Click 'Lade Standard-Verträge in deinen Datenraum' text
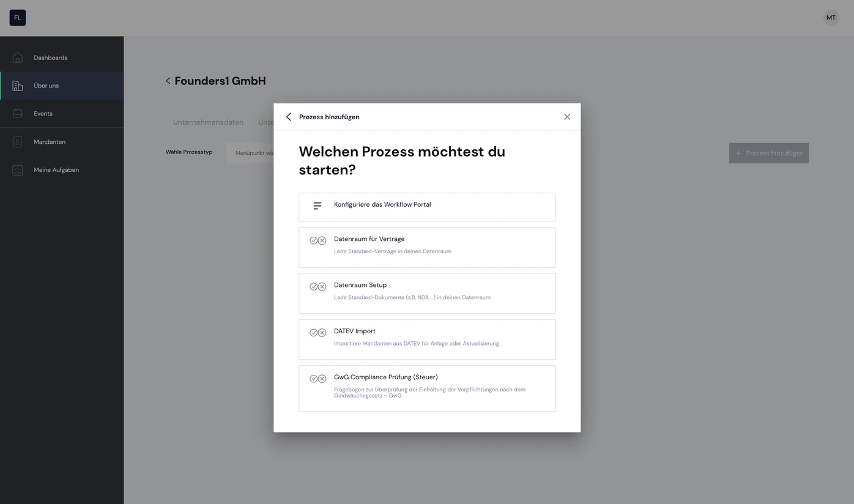Screen dimensions: 854x504 pyautogui.click(x=393, y=251)
